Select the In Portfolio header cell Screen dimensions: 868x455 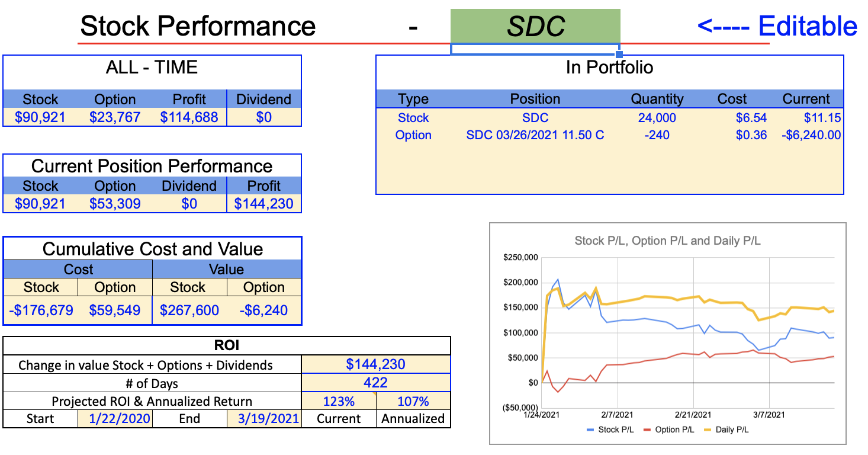click(x=609, y=68)
